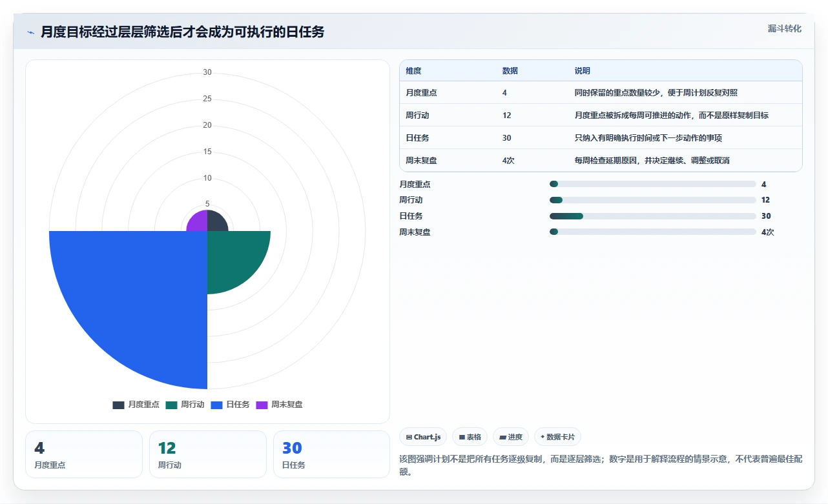This screenshot has width=828, height=504.
Task: Click the 漏斗转化 label
Action: (785, 28)
